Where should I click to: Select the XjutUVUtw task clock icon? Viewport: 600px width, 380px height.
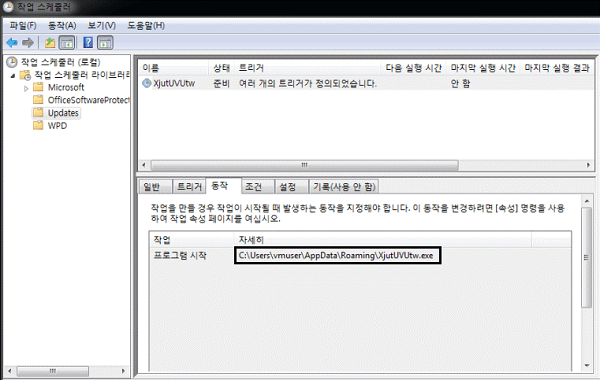147,83
